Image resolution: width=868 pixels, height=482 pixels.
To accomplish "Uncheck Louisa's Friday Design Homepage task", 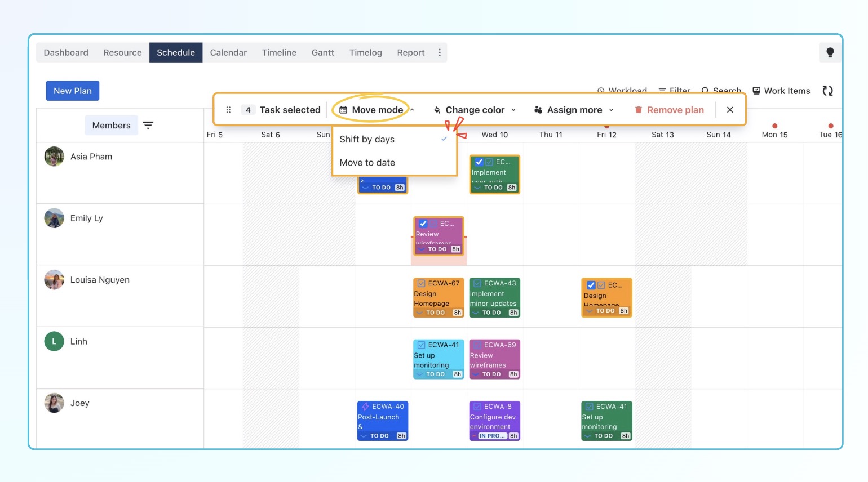I will click(591, 285).
